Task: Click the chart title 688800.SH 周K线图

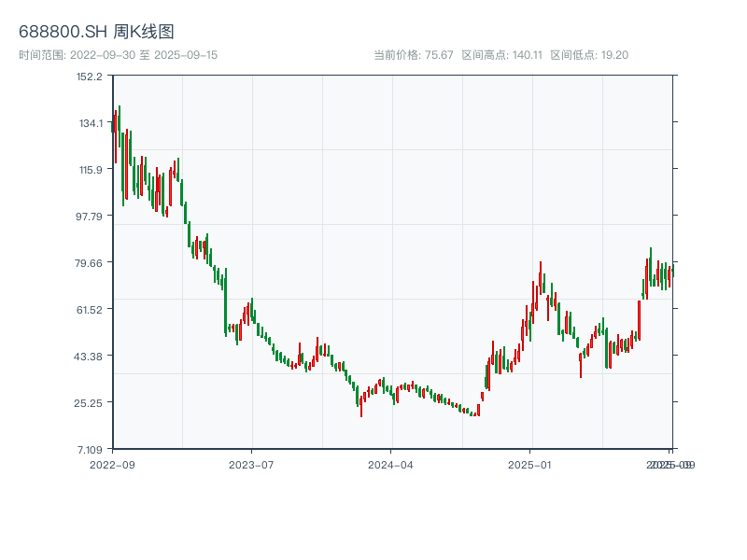Action: tap(96, 32)
